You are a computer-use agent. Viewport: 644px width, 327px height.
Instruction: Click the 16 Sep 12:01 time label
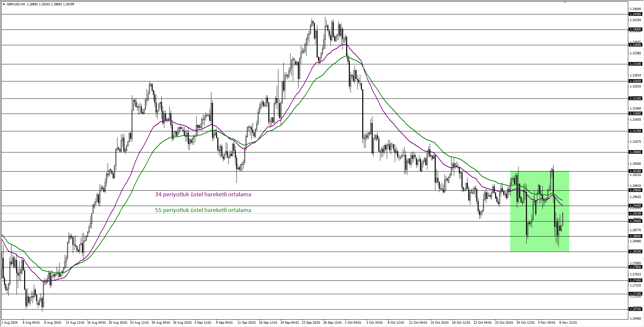click(268, 323)
